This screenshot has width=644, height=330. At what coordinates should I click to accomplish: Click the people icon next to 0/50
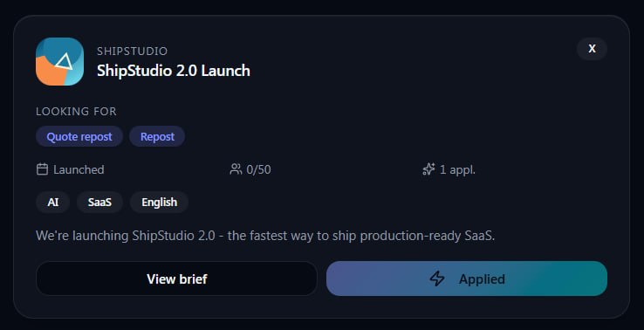pos(236,169)
